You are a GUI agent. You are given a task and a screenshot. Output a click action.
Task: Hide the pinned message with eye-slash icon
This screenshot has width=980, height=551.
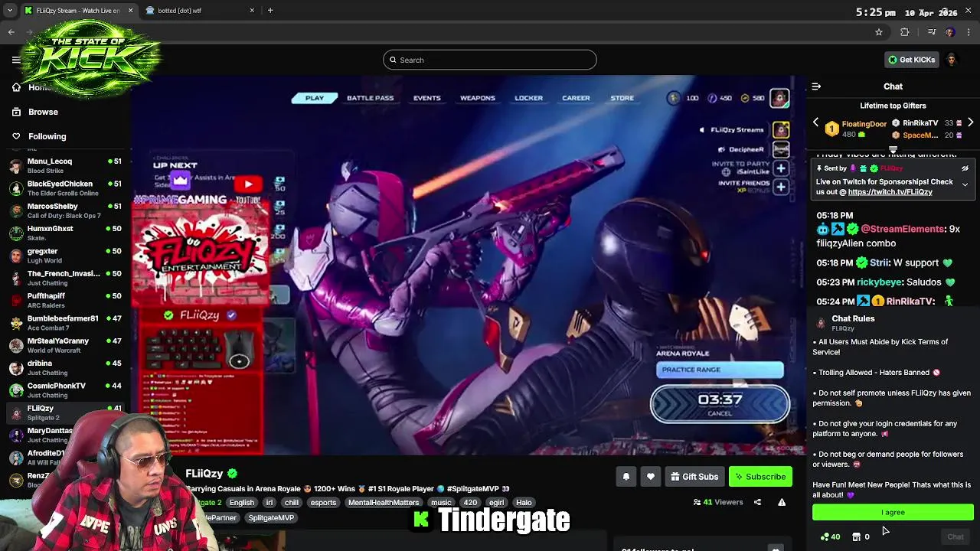(x=965, y=168)
